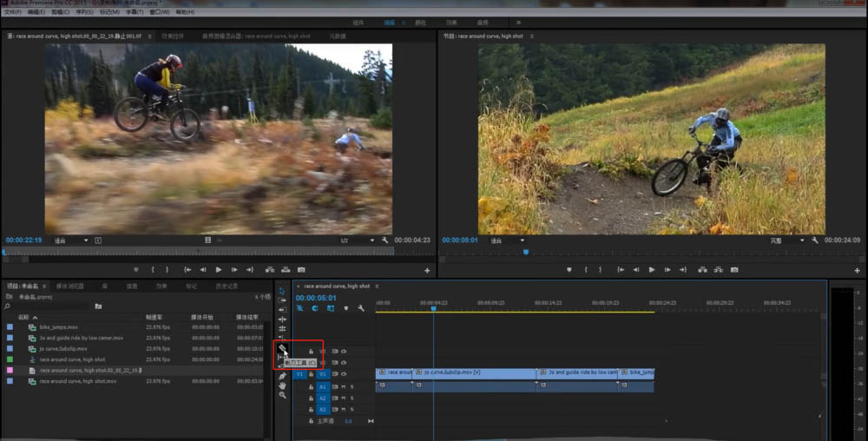Click the Program monitor playhead scrubber

click(x=525, y=252)
